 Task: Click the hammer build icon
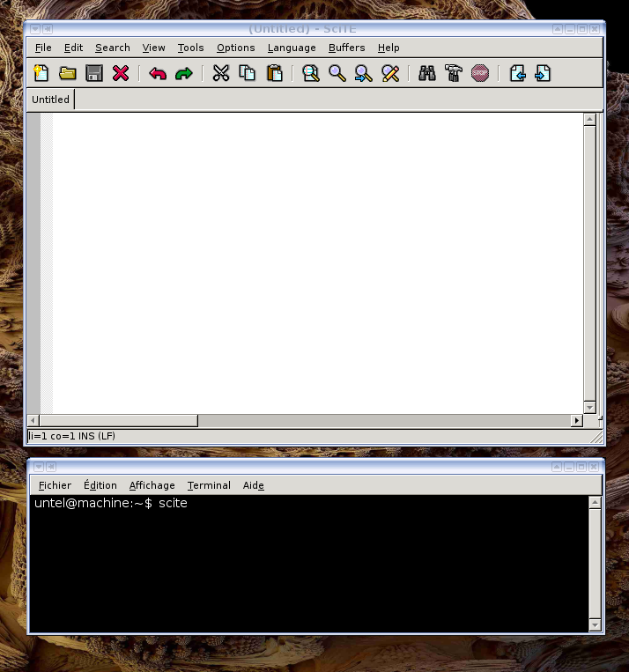click(453, 74)
